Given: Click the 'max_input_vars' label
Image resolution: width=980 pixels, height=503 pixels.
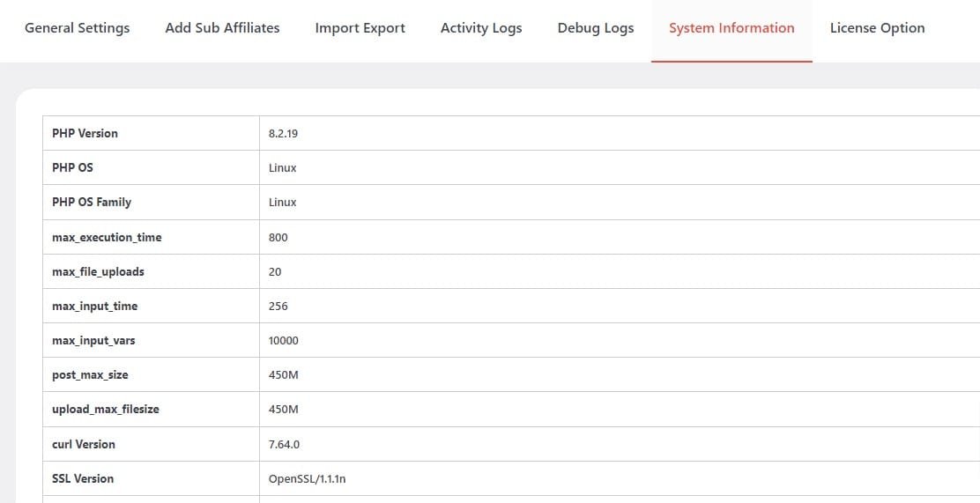Looking at the screenshot, I should pyautogui.click(x=93, y=341).
